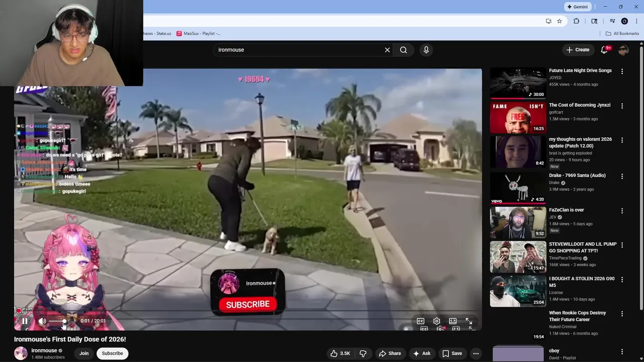The image size is (644, 362).
Task: Toggle closed captions CC button
Action: 421,321
